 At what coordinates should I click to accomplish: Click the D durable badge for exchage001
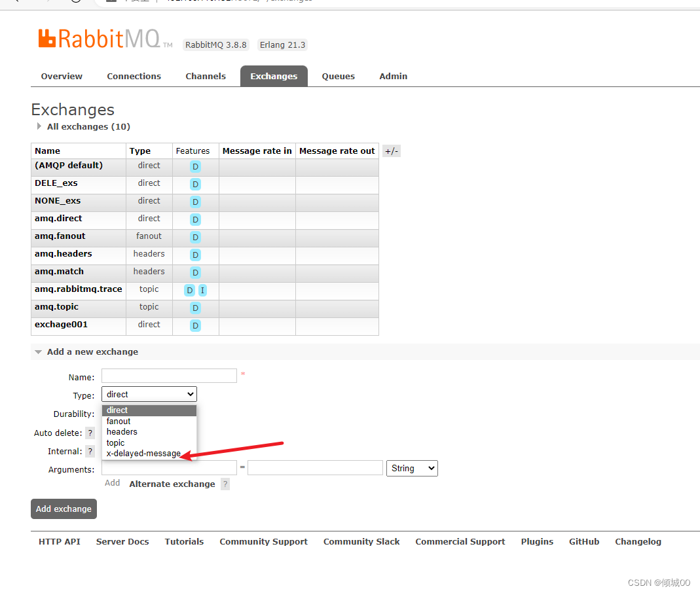pyautogui.click(x=196, y=326)
